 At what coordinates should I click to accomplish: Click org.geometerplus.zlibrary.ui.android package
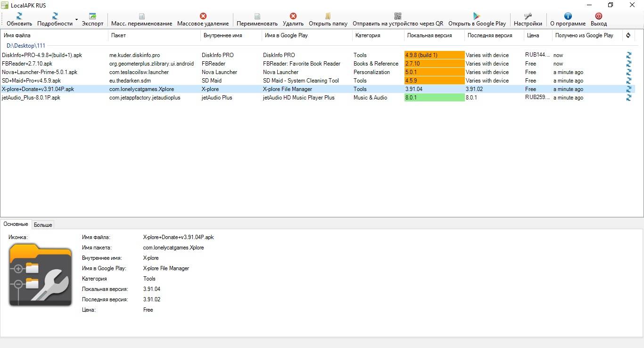tap(151, 64)
